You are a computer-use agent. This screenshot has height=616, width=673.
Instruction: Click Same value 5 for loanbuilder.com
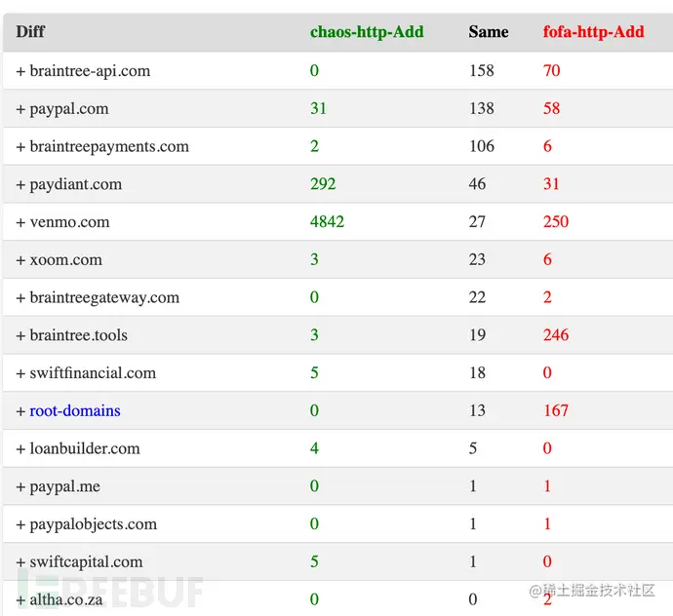(x=473, y=448)
